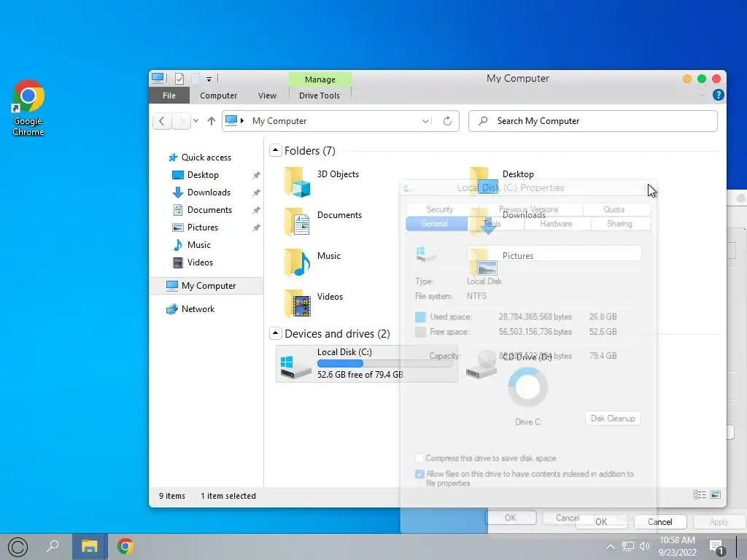The width and height of the screenshot is (747, 560).
Task: Click the Properties quick access toolbar icon
Action: point(179,79)
